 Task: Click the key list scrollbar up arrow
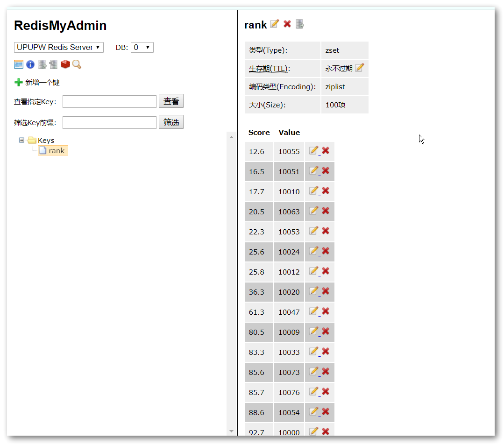pos(231,137)
